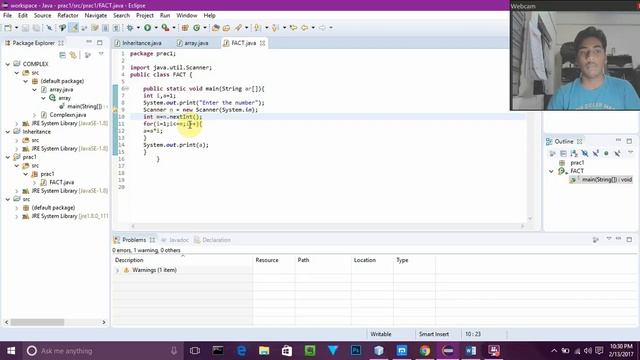The width and height of the screenshot is (640, 360).
Task: Click the New Java Class green C icon
Action: coord(197,28)
